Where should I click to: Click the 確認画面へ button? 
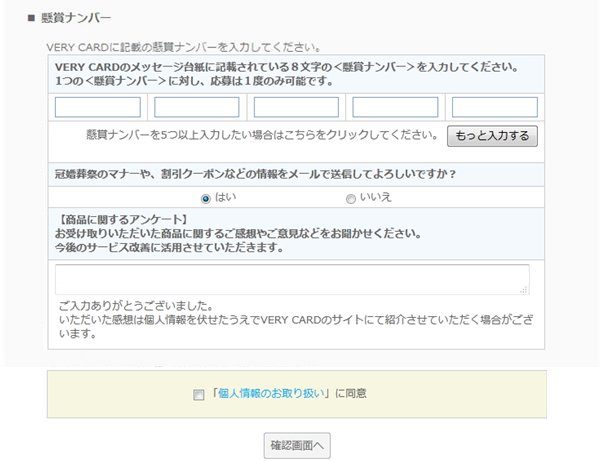pos(297,446)
